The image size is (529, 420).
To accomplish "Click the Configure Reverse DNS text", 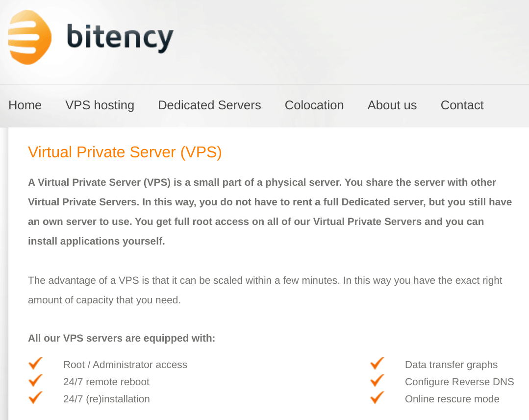I will click(x=459, y=382).
